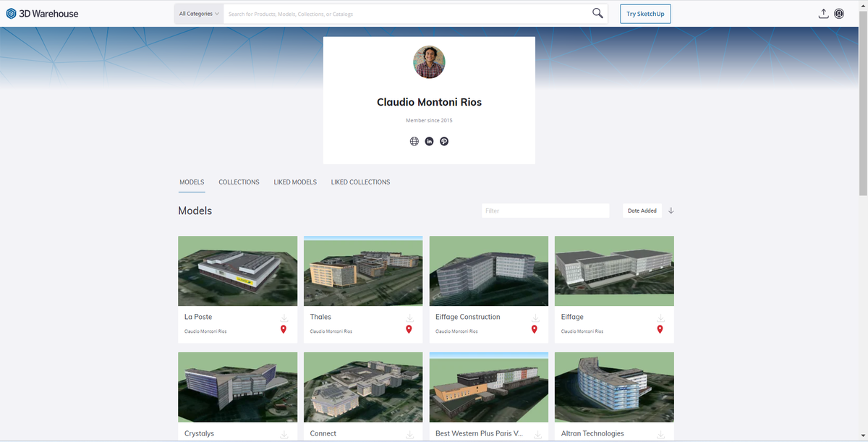Image resolution: width=868 pixels, height=442 pixels.
Task: Open Claudio's Pinterest profile icon
Action: click(444, 141)
